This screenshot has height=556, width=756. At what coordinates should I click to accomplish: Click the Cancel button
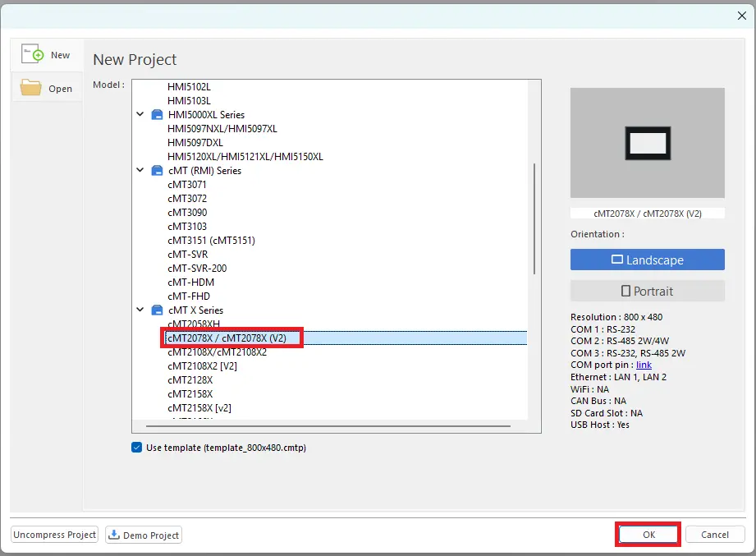[714, 535]
